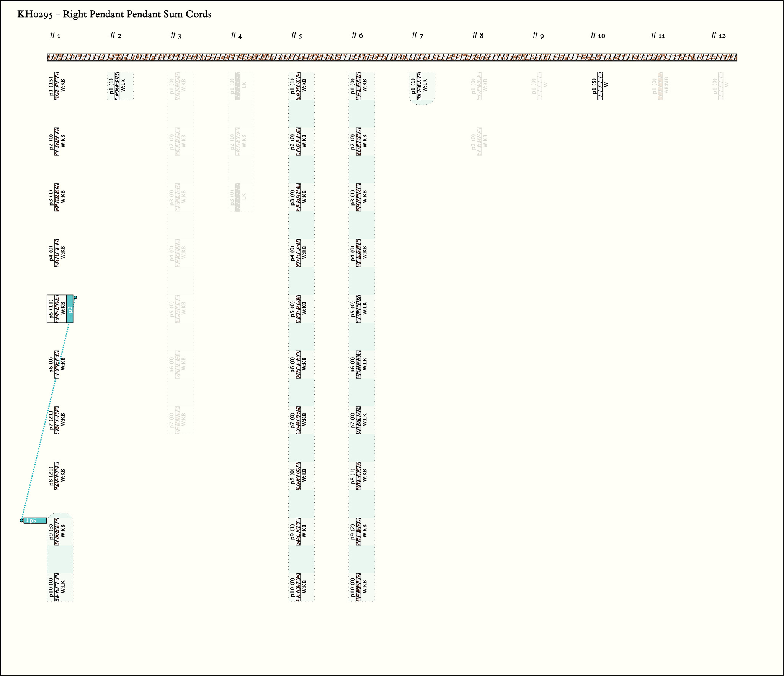Screen dimensions: 784x676
Task: Click the small teal dot at p5's corner
Action: click(x=75, y=297)
